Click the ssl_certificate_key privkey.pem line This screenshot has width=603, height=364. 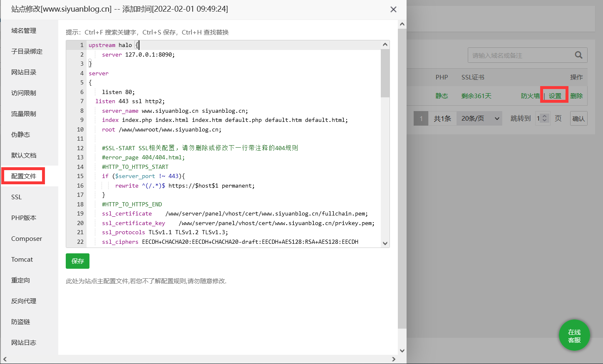[x=238, y=223]
